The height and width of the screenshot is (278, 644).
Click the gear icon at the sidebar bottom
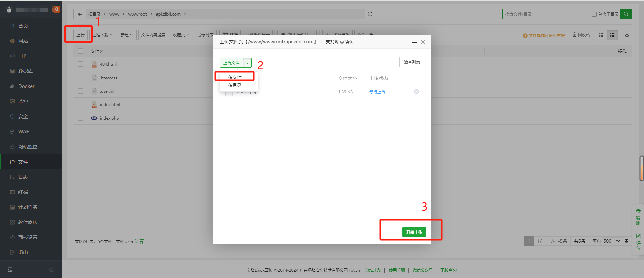click(52, 270)
